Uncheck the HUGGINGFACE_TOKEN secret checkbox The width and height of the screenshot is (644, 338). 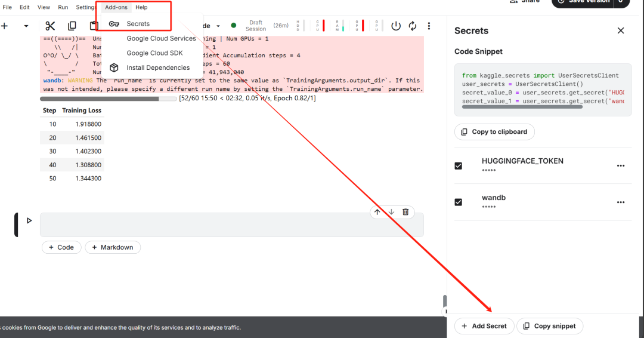coord(459,165)
